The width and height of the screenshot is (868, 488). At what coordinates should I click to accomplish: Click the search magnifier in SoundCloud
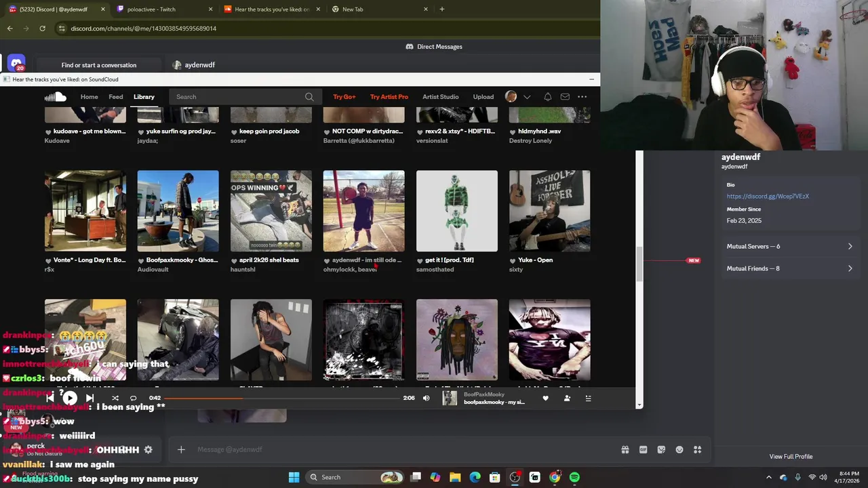(309, 97)
